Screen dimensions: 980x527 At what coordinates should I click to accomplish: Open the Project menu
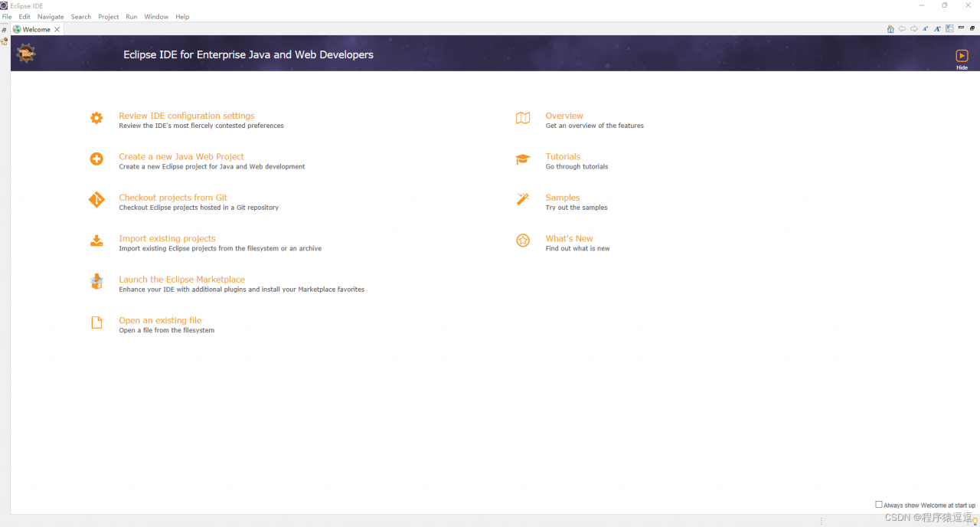click(109, 17)
